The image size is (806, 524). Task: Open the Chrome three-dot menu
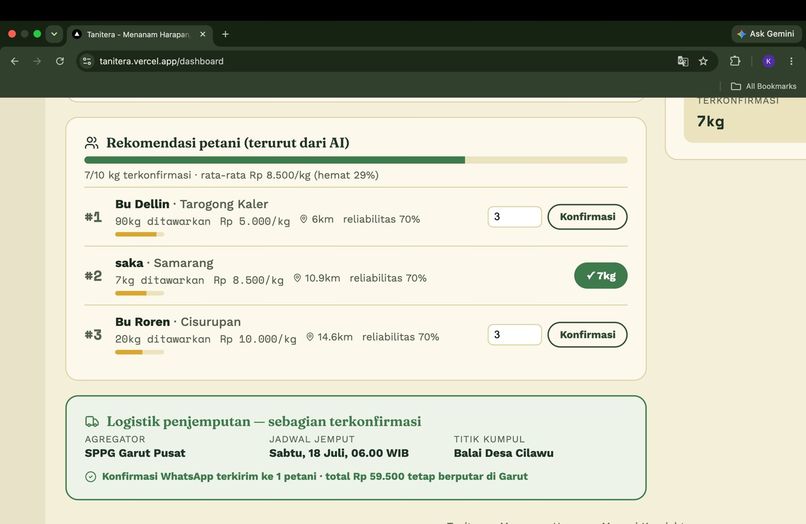coord(791,61)
